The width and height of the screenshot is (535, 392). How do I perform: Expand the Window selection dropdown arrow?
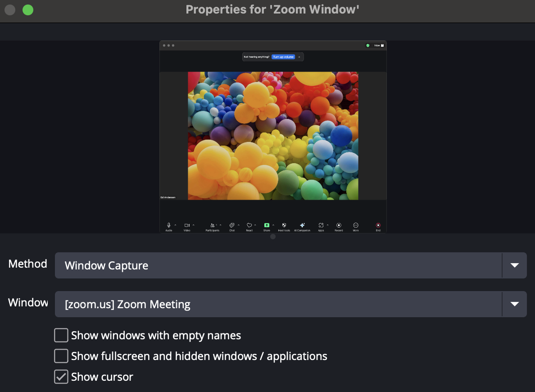coord(515,304)
